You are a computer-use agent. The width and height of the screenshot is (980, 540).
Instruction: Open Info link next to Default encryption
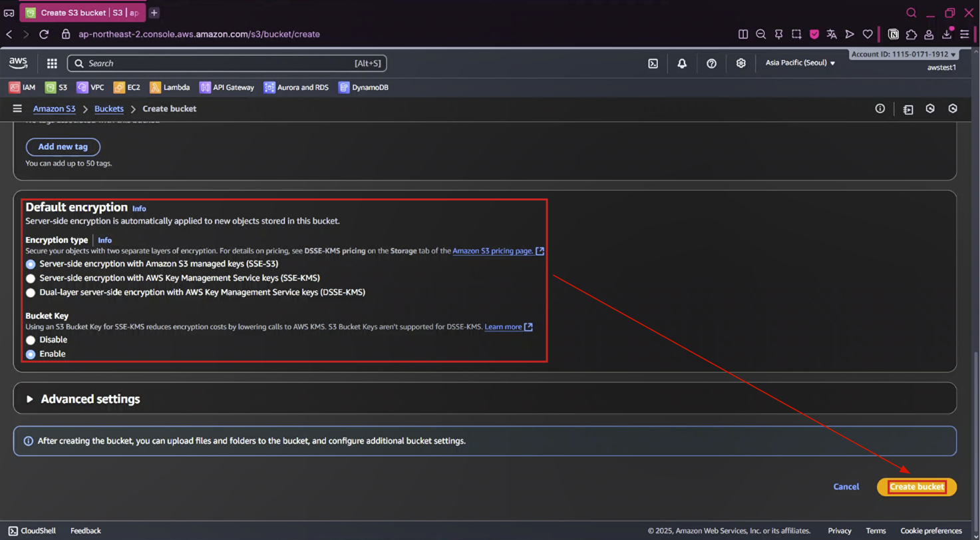139,208
